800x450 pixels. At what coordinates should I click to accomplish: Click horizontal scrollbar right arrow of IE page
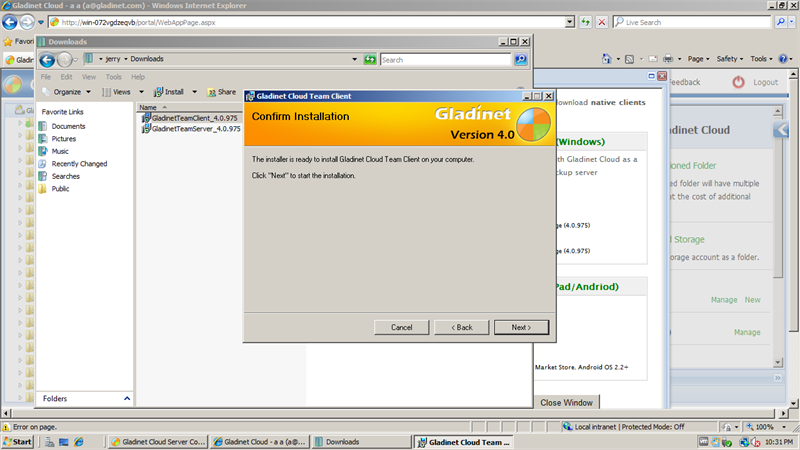[784, 413]
